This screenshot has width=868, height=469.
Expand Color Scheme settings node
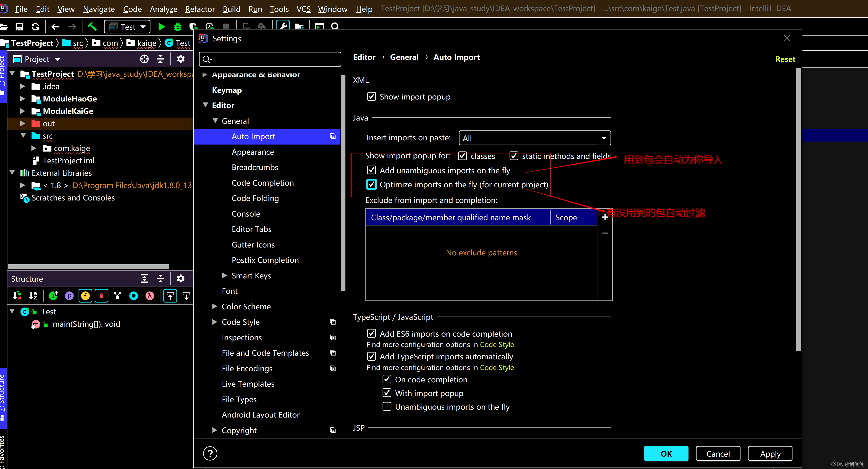(x=215, y=306)
